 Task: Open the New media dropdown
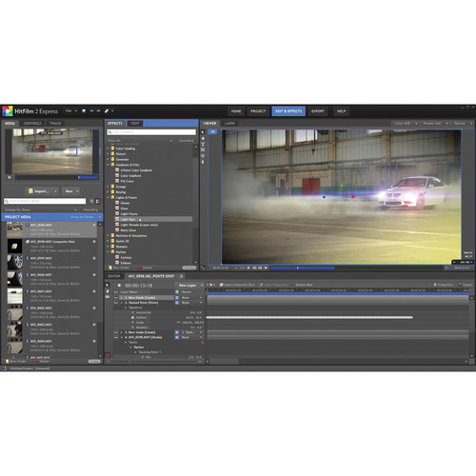click(71, 191)
